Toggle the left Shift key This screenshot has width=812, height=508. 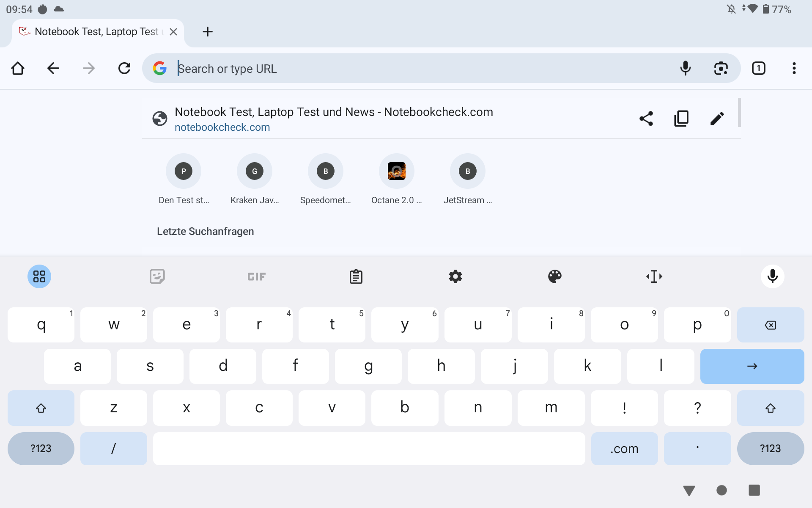tap(41, 408)
